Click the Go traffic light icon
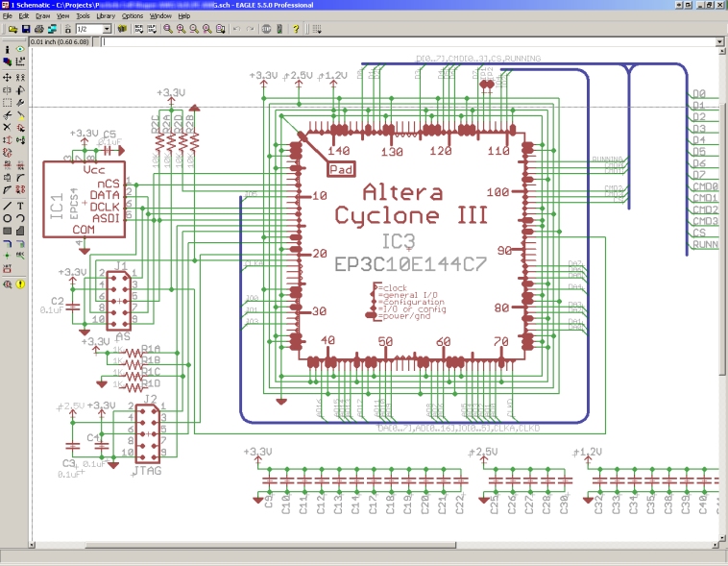The image size is (728, 566). (x=279, y=29)
